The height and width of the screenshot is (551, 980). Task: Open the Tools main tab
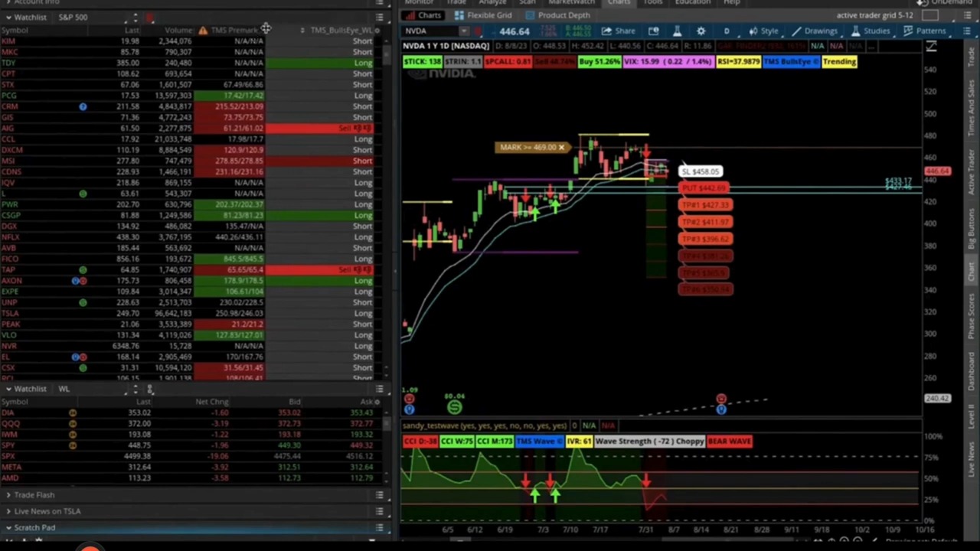pyautogui.click(x=652, y=2)
